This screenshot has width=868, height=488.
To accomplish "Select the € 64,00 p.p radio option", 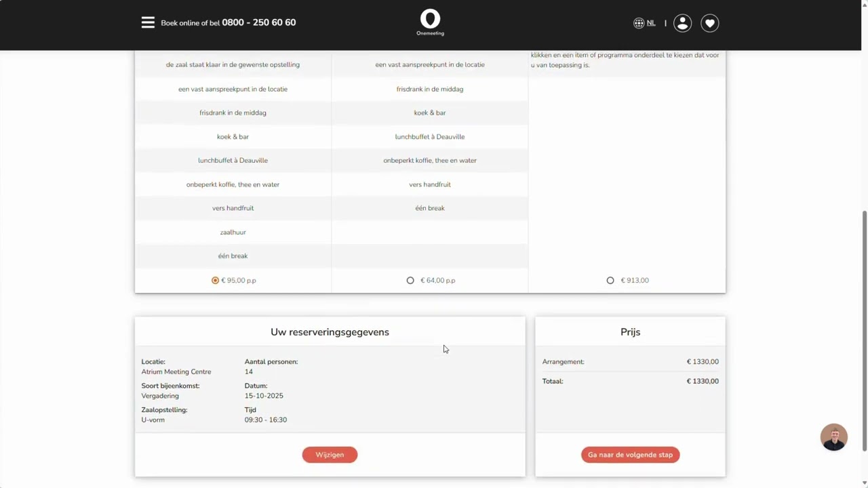I will 410,280.
